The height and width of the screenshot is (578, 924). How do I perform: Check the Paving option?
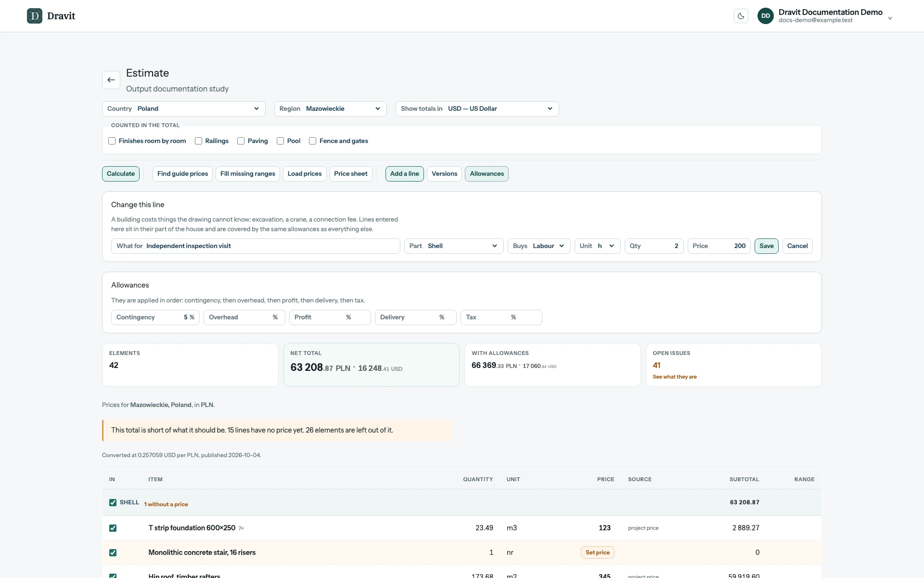[241, 141]
